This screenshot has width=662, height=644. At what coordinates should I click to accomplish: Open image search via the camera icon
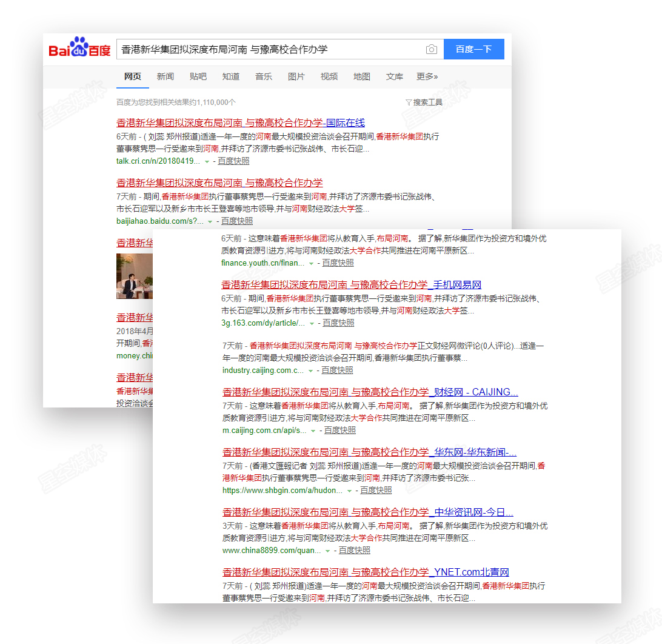click(431, 49)
